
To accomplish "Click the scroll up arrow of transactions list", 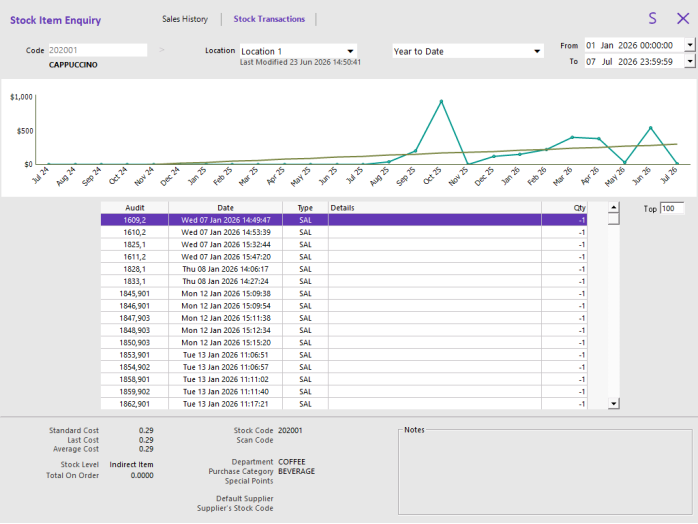I will (x=613, y=207).
